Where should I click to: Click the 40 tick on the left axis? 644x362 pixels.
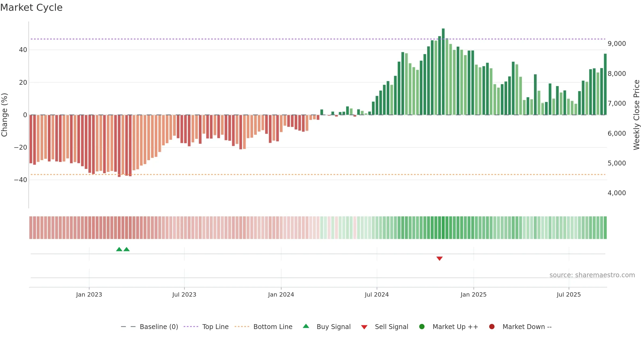[23, 50]
